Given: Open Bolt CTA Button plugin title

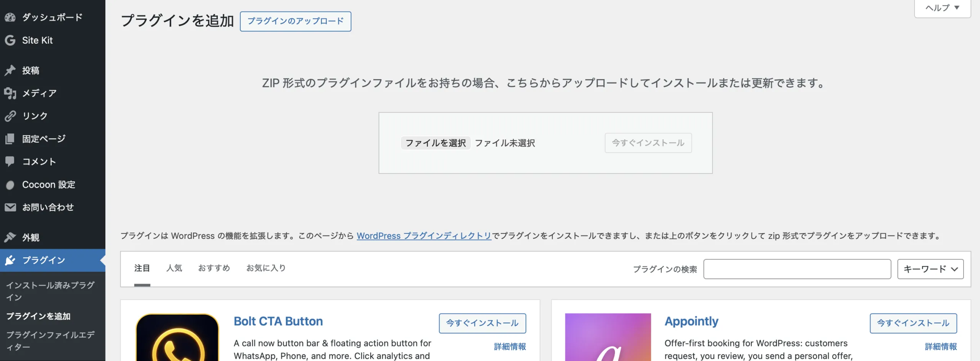Looking at the screenshot, I should (x=278, y=321).
